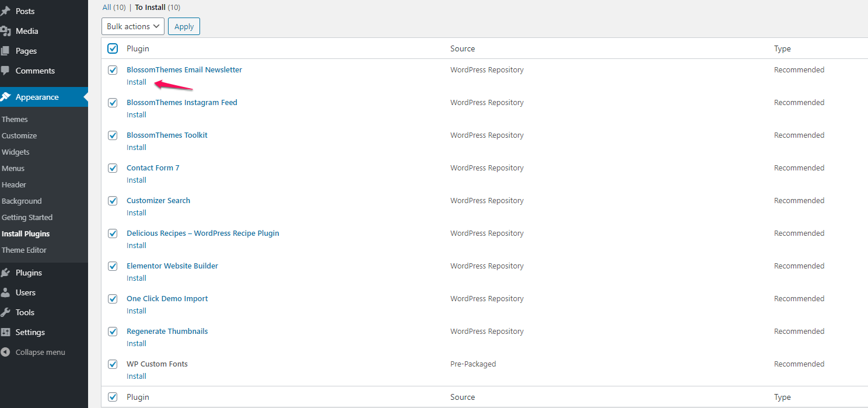Uncheck BlossomThemes Instagram Feed checkbox
The image size is (868, 408).
[x=113, y=103]
